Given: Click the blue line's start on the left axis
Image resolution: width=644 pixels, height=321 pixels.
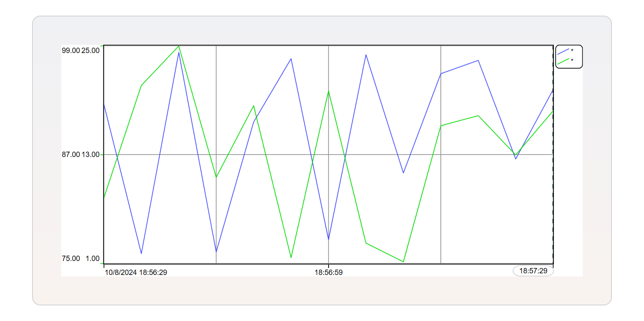Looking at the screenshot, I should pyautogui.click(x=104, y=104).
